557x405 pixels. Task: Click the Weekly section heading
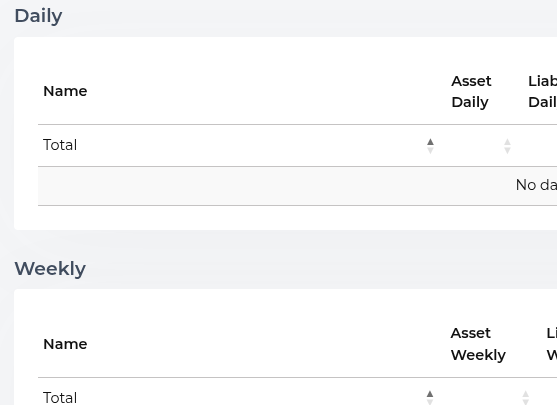tap(50, 269)
